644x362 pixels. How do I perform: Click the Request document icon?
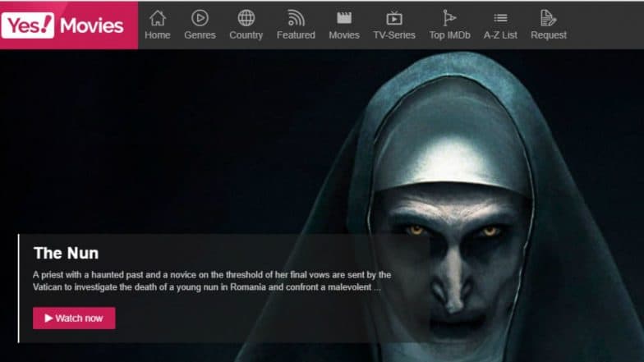pos(549,18)
